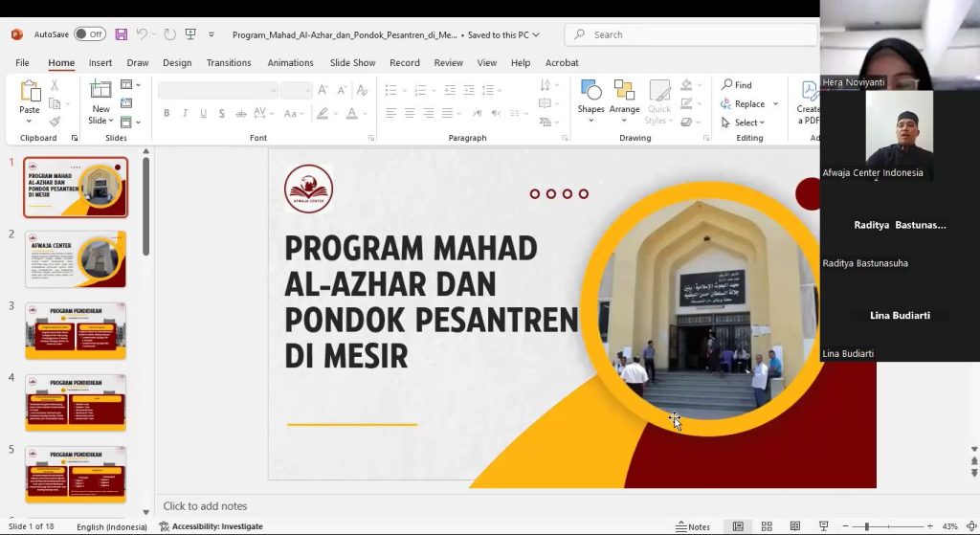
Task: Switch to the Insert tab
Action: point(100,62)
